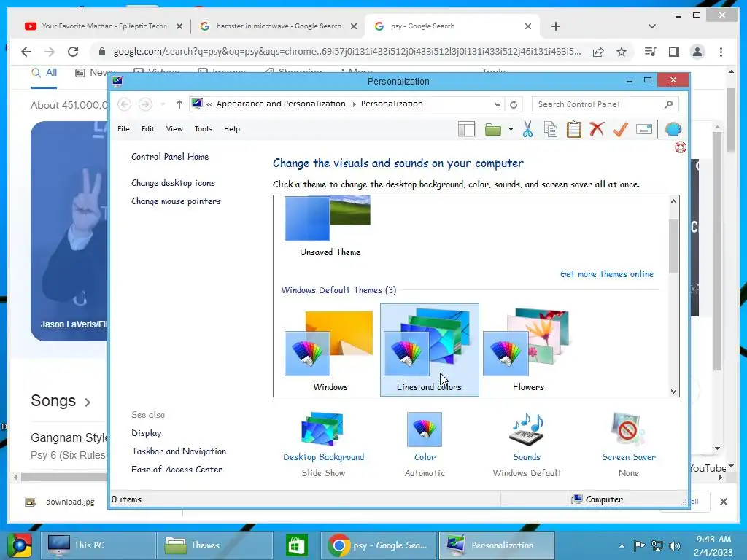Open This PC taskbar button
The height and width of the screenshot is (560, 747).
[98, 545]
